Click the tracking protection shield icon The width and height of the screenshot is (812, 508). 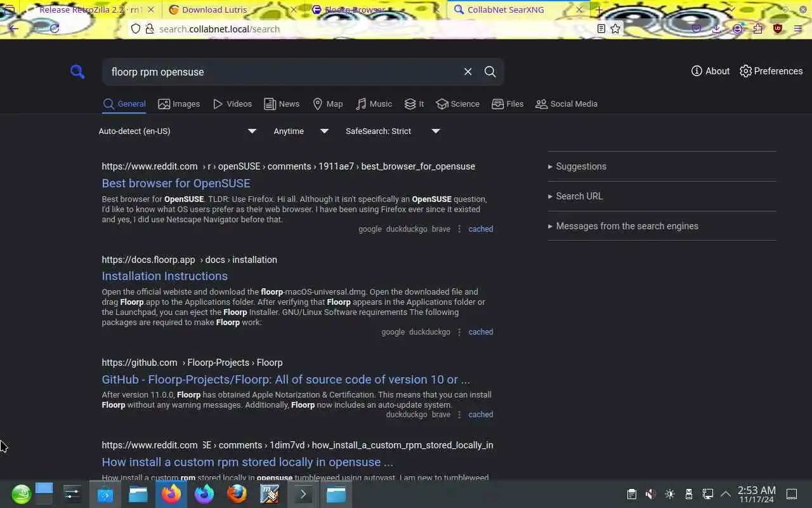click(x=135, y=29)
